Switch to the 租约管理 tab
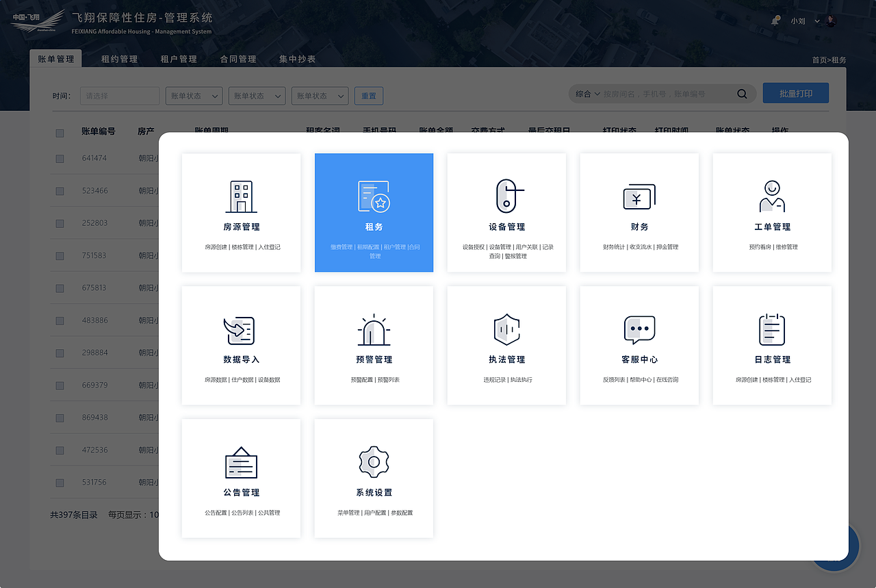Screen dimensions: 876x588 click(119, 60)
